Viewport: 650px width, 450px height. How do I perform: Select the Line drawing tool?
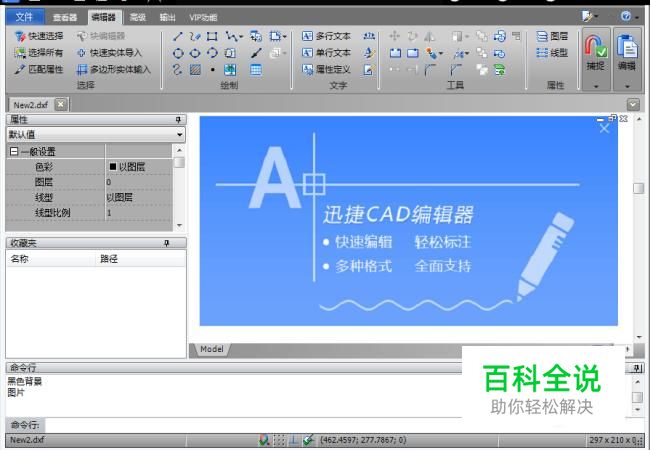pos(177,36)
